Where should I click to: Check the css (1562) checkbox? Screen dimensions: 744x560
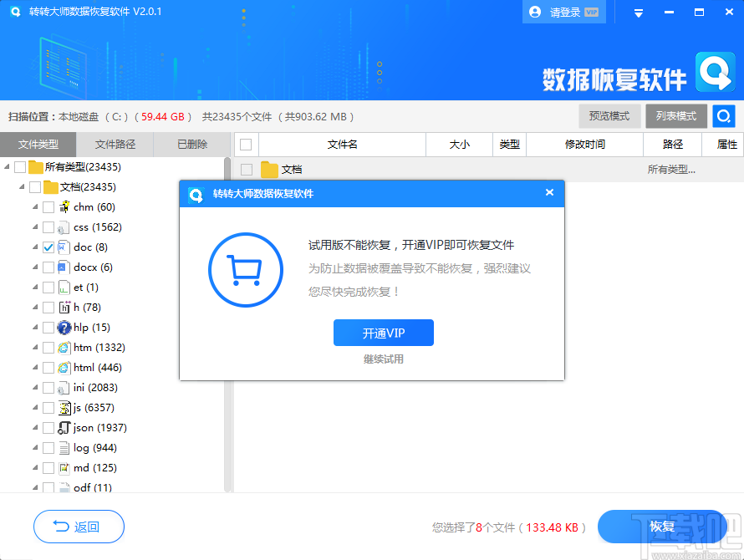48,227
